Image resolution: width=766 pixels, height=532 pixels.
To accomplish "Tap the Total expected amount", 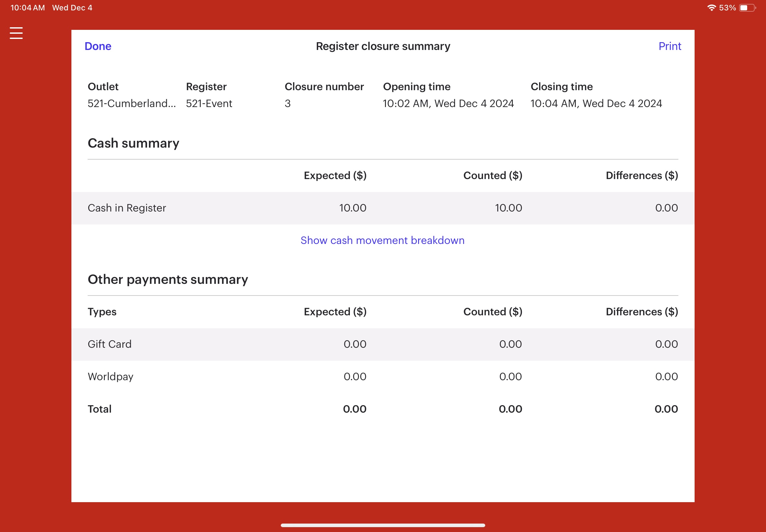I will coord(354,409).
